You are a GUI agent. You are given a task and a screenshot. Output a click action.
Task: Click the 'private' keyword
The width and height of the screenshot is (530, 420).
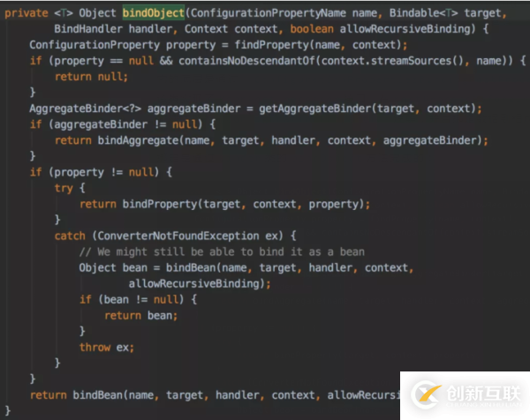pyautogui.click(x=26, y=13)
